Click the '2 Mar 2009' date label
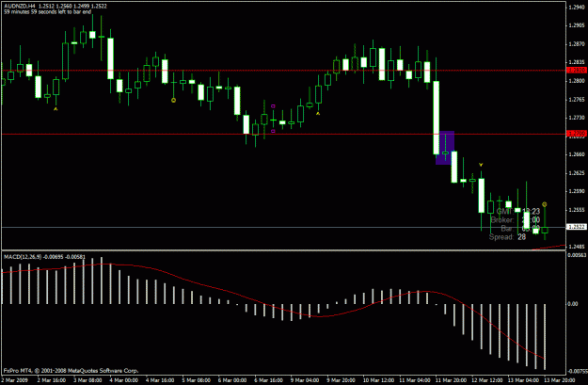588x385 pixels. tap(14, 380)
